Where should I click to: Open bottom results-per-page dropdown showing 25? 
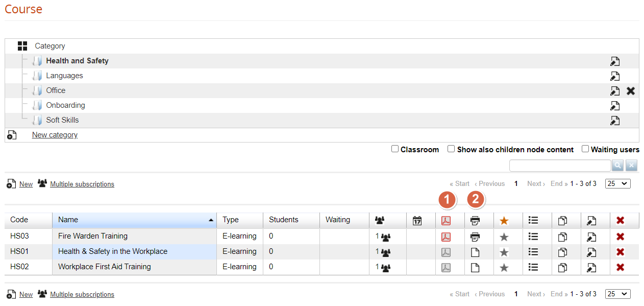click(617, 294)
